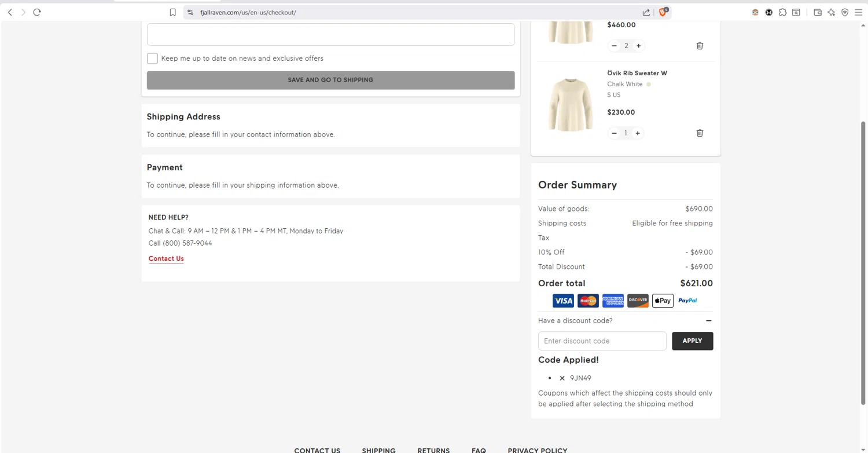Bookmark this page with the bookmark icon
This screenshot has height=453, width=868.
click(172, 12)
